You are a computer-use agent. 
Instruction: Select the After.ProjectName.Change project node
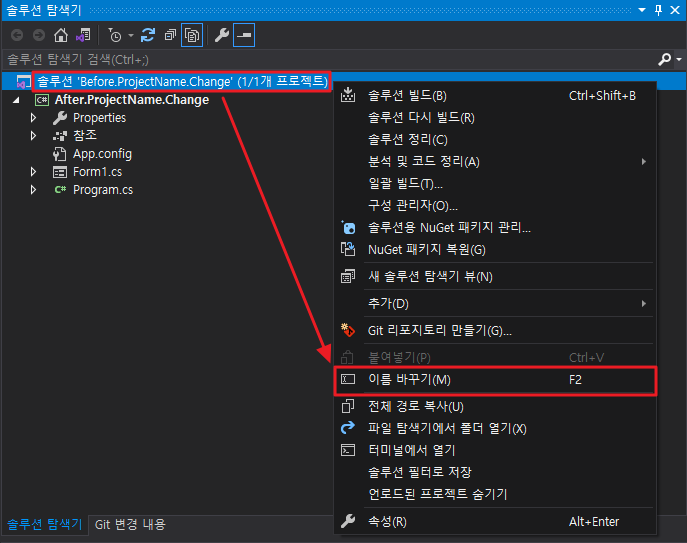pos(131,100)
